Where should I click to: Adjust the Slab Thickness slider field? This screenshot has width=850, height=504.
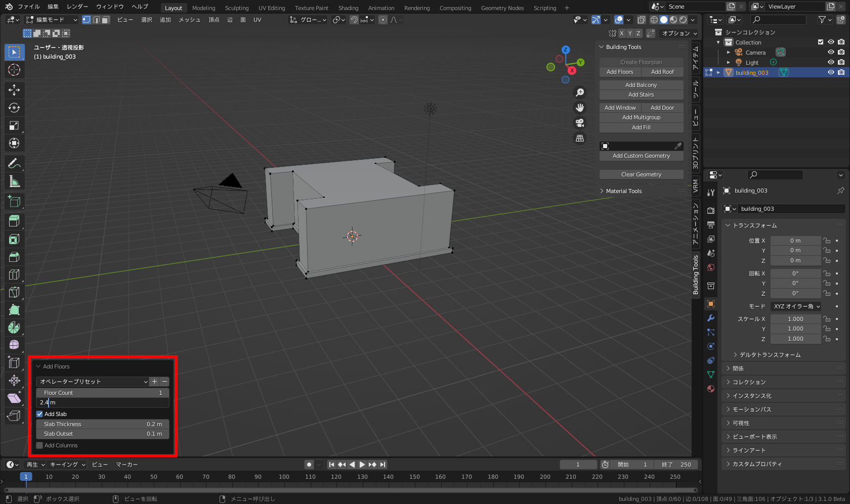pyautogui.click(x=103, y=424)
